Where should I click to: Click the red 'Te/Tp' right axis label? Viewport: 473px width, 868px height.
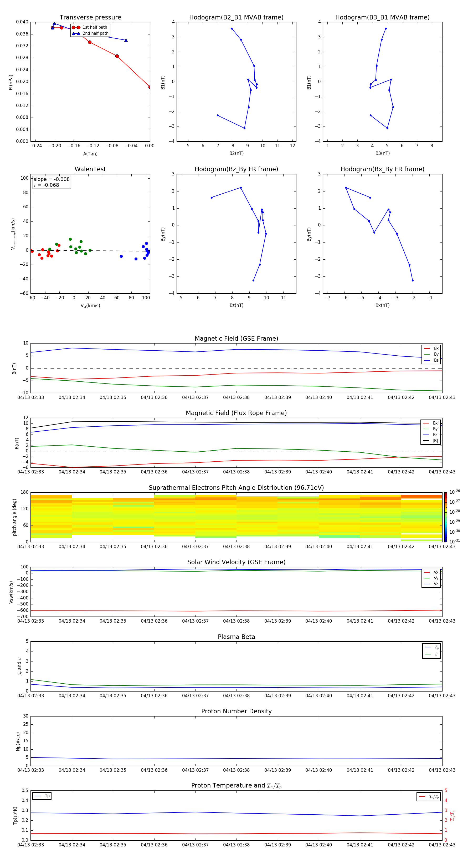point(452,815)
